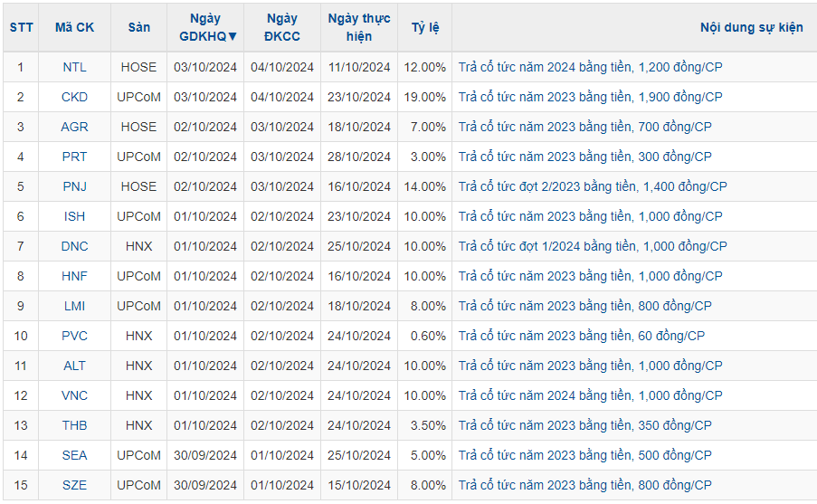
Task: Click the Mã CK column header
Action: tap(74, 27)
